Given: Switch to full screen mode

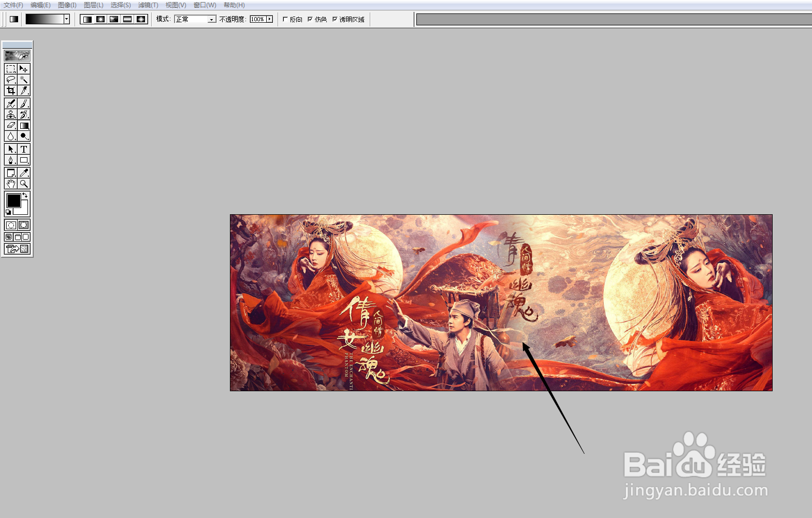Looking at the screenshot, I should [26, 237].
